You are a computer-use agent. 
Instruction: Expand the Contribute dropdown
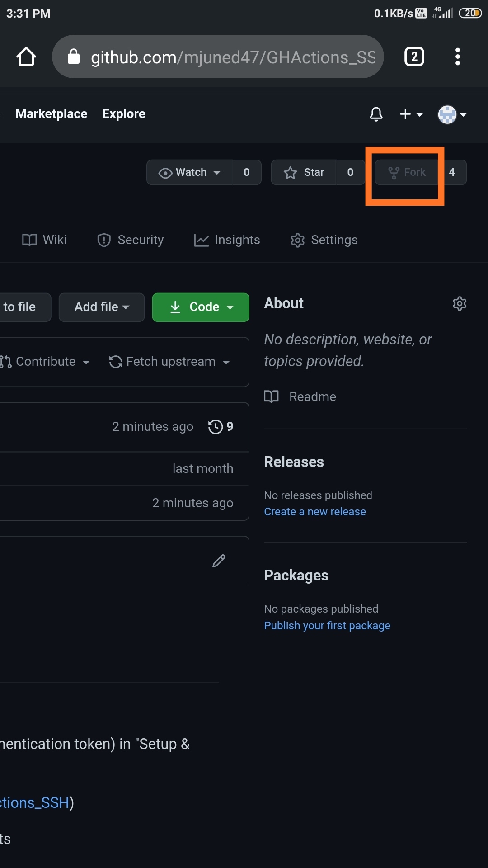[45, 362]
